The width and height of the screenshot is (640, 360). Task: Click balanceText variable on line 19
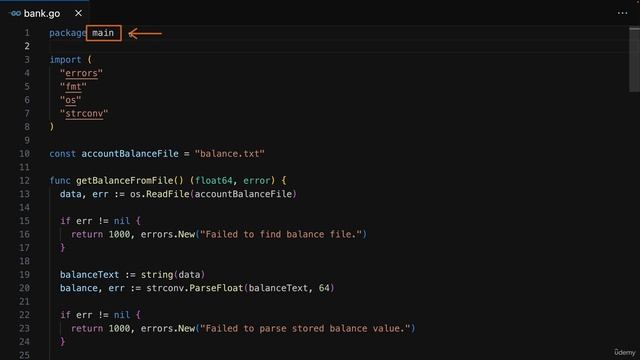(89, 275)
